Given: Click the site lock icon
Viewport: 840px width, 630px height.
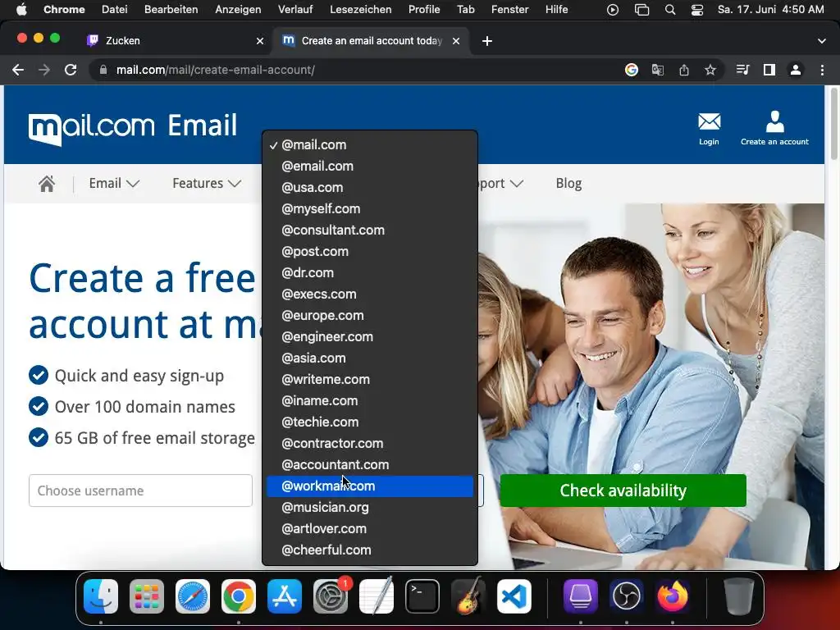Looking at the screenshot, I should tap(103, 70).
